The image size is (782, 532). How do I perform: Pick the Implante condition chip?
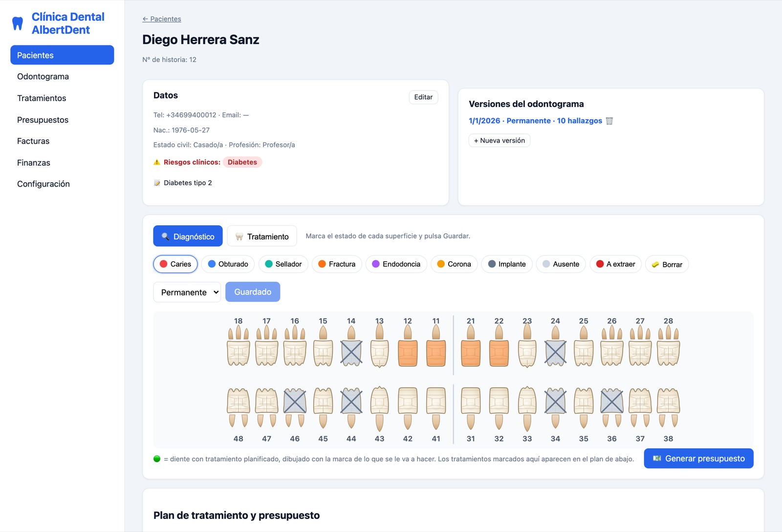coord(507,264)
